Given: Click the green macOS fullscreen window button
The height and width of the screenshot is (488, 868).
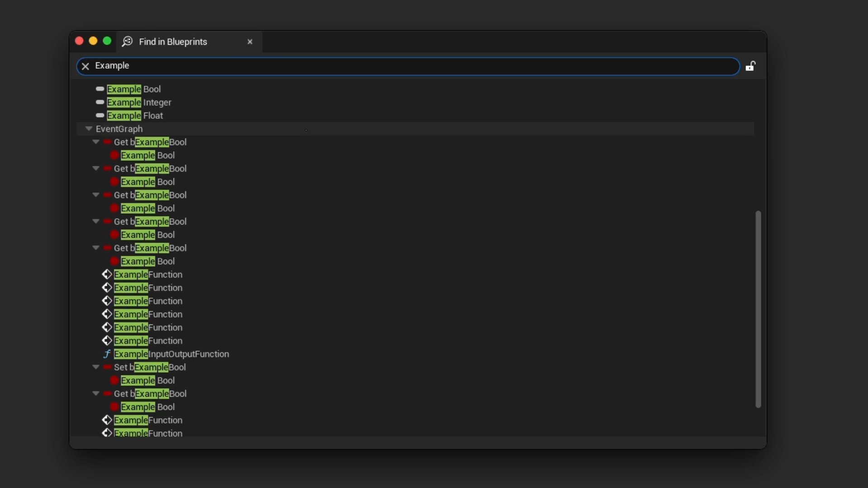Looking at the screenshot, I should click(x=107, y=41).
